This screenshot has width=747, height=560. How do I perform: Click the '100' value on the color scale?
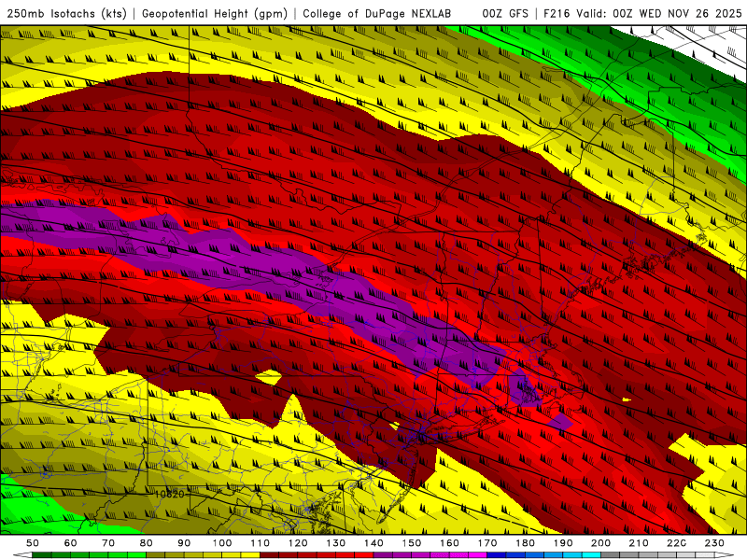click(x=222, y=543)
